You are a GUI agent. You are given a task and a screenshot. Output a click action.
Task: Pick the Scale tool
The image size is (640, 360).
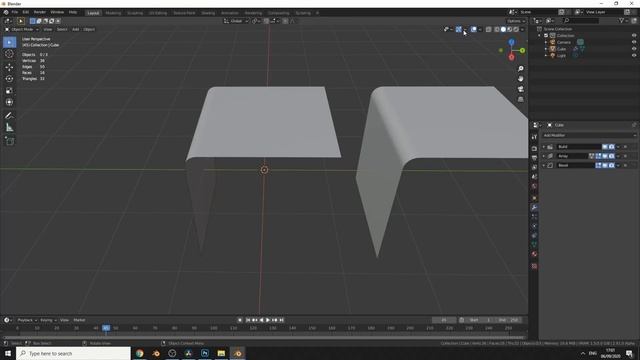tap(9, 91)
